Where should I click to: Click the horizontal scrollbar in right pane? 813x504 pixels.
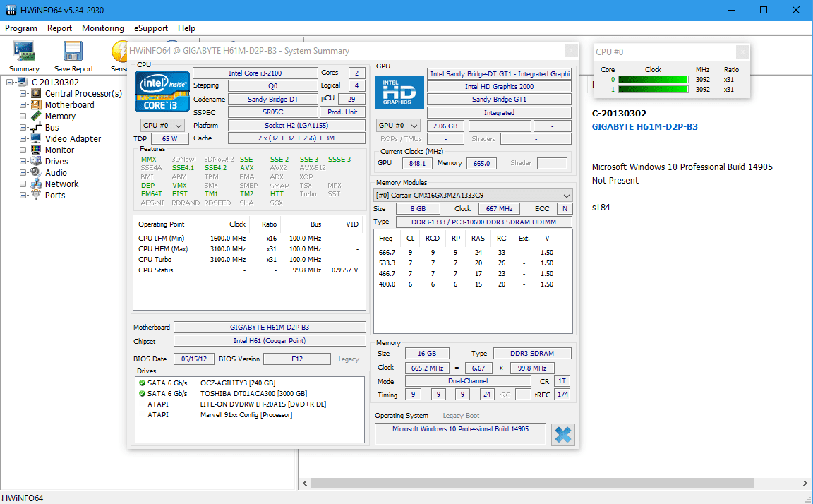point(554,484)
